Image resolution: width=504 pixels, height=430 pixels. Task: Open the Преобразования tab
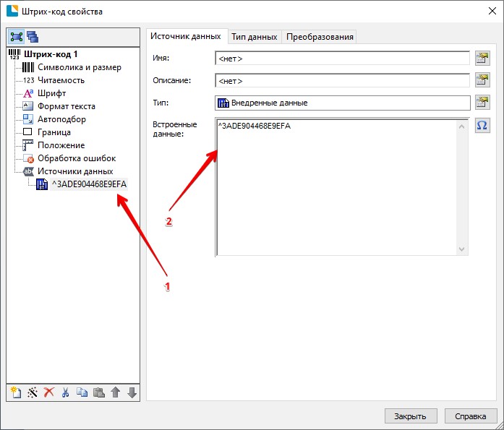[x=320, y=37]
